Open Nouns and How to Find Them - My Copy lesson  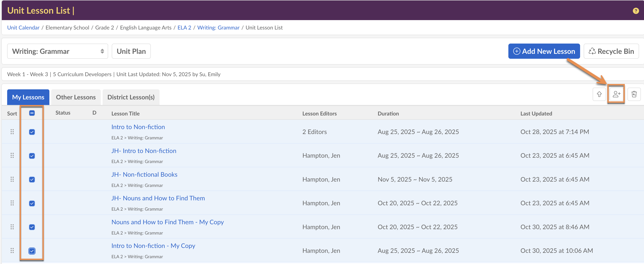(x=167, y=222)
